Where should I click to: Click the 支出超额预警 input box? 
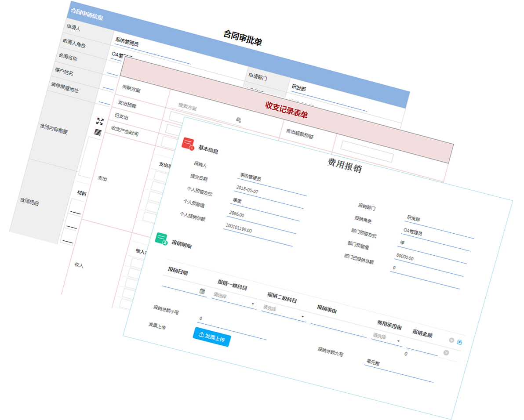(x=367, y=151)
